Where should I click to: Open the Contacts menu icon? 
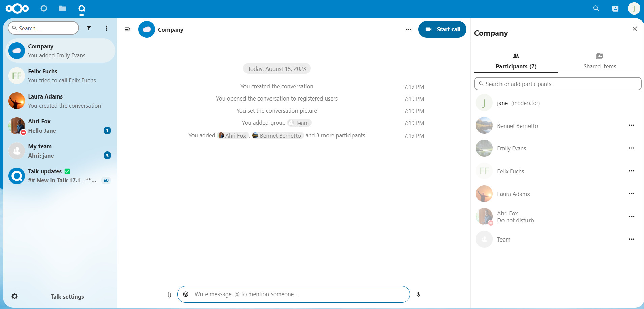pyautogui.click(x=615, y=9)
